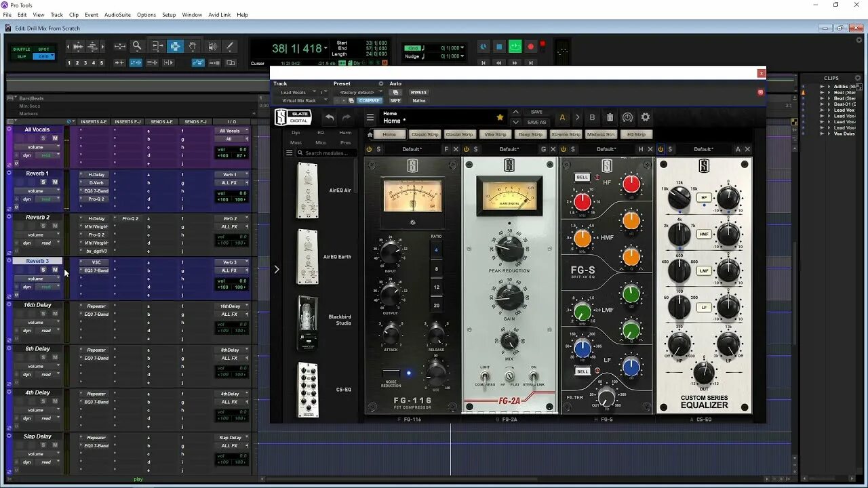The width and height of the screenshot is (868, 488).
Task: Click the SAVE AS preset button
Action: click(x=536, y=123)
